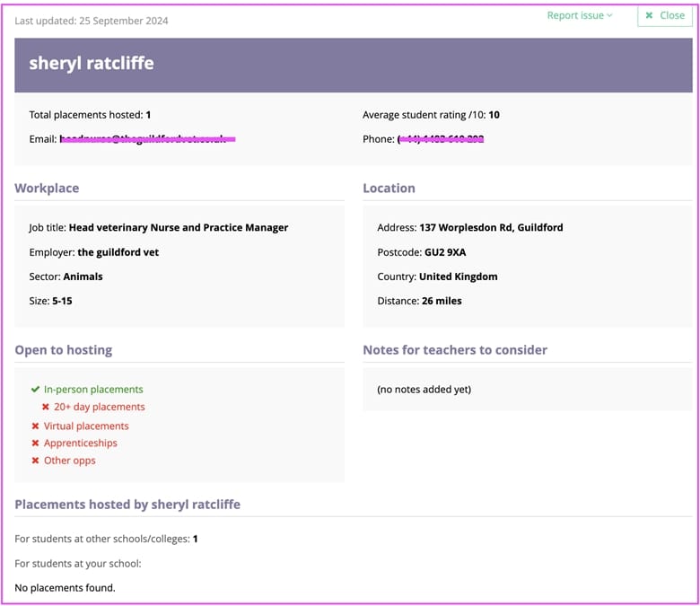This screenshot has height=606, width=700.
Task: Click the redacted Email address
Action: (x=147, y=139)
